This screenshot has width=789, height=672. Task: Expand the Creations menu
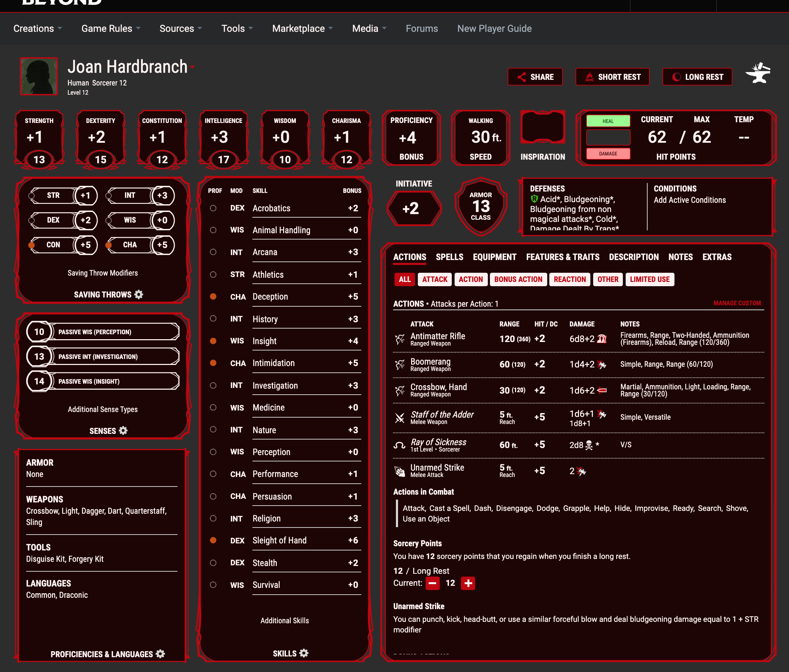35,28
